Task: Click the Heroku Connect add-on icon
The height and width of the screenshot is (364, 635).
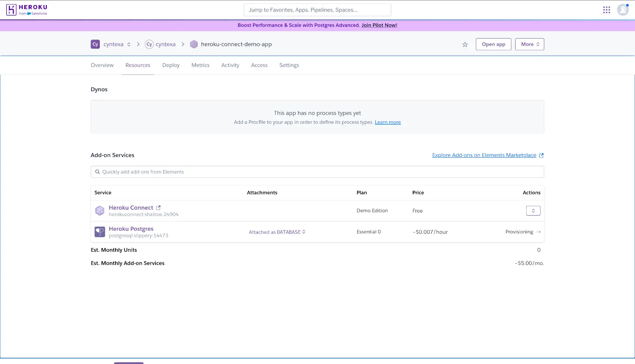Action: pyautogui.click(x=100, y=210)
